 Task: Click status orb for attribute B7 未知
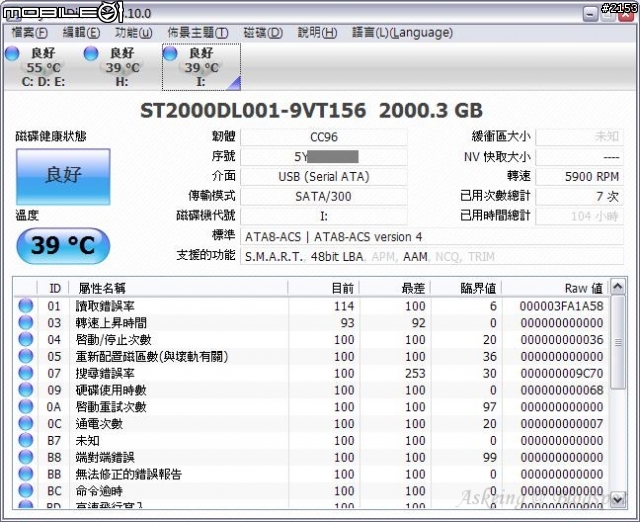point(26,440)
